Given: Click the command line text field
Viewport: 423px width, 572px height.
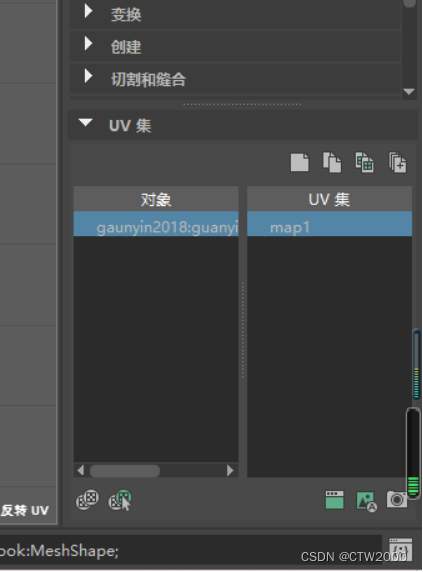Looking at the screenshot, I should click(190, 551).
